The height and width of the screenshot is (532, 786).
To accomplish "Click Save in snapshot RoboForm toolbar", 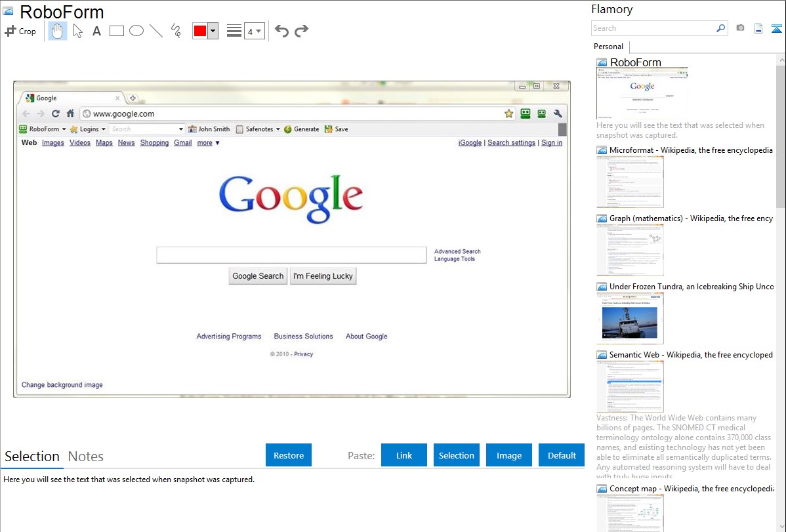I will [x=336, y=129].
